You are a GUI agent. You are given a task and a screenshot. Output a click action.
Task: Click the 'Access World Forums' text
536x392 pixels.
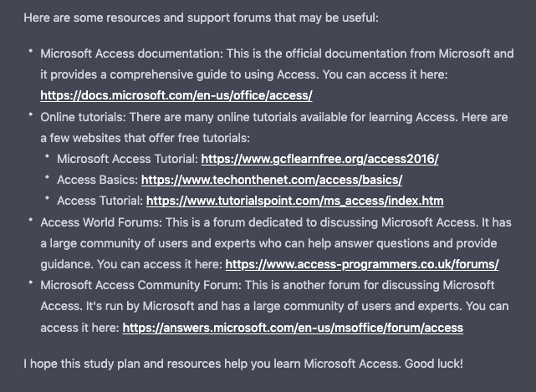pos(101,222)
